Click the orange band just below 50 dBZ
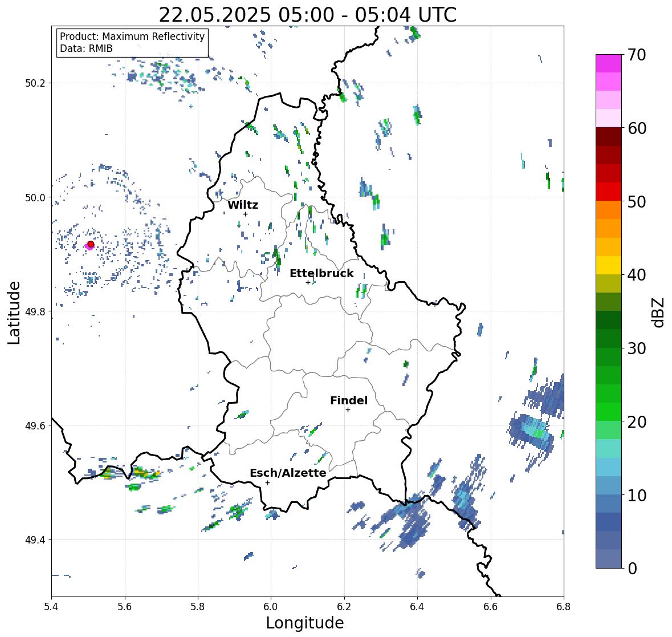 point(609,210)
